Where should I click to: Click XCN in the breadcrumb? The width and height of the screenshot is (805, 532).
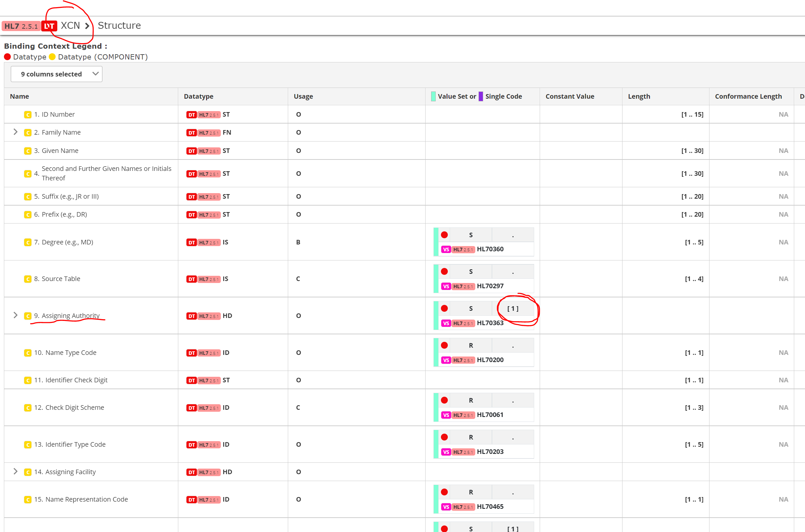pos(70,25)
